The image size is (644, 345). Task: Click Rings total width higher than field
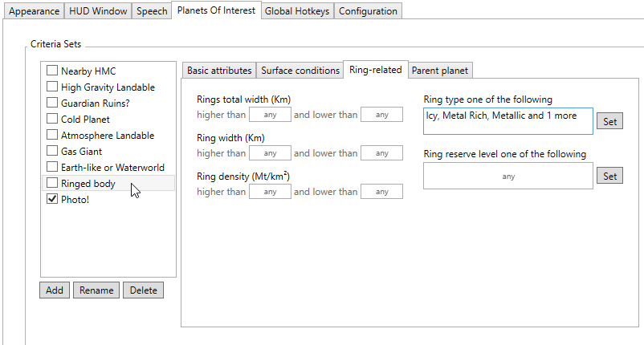coord(270,115)
